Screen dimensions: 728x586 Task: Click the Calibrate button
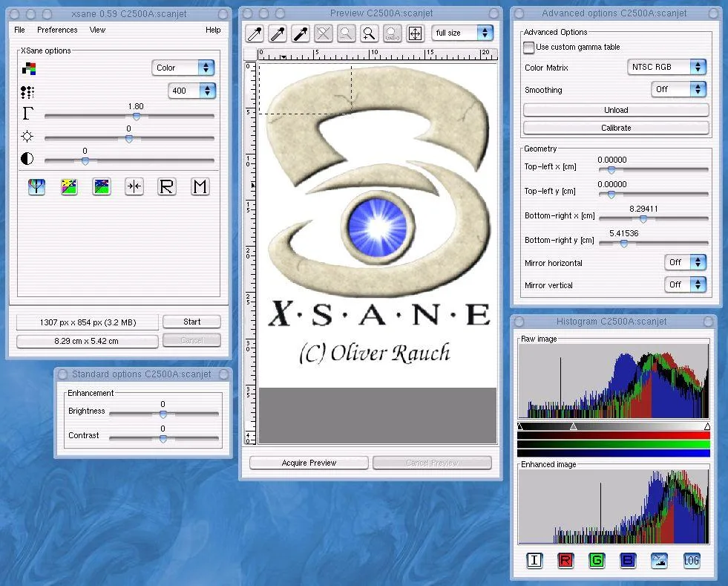pyautogui.click(x=616, y=128)
